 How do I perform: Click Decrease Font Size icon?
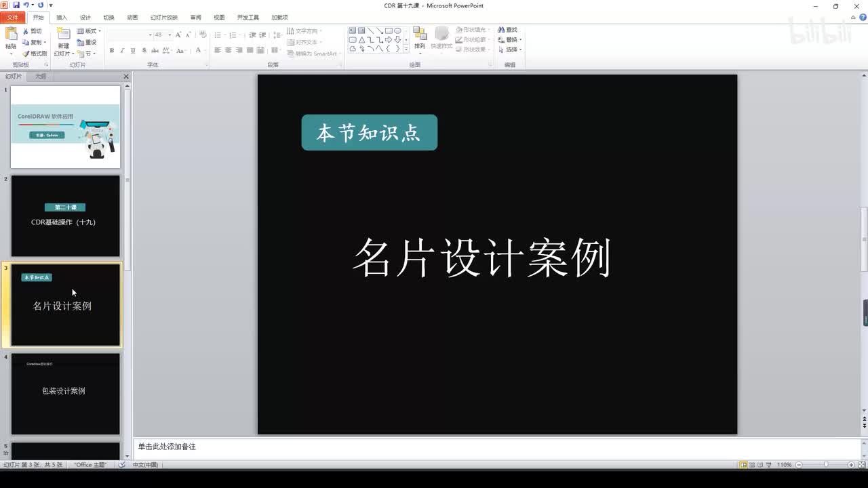[x=189, y=35]
